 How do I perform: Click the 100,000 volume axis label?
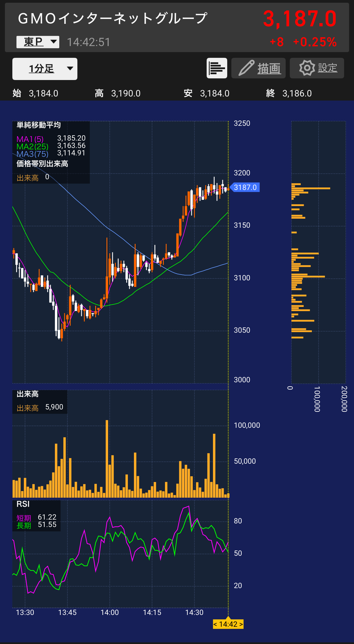tap(247, 425)
